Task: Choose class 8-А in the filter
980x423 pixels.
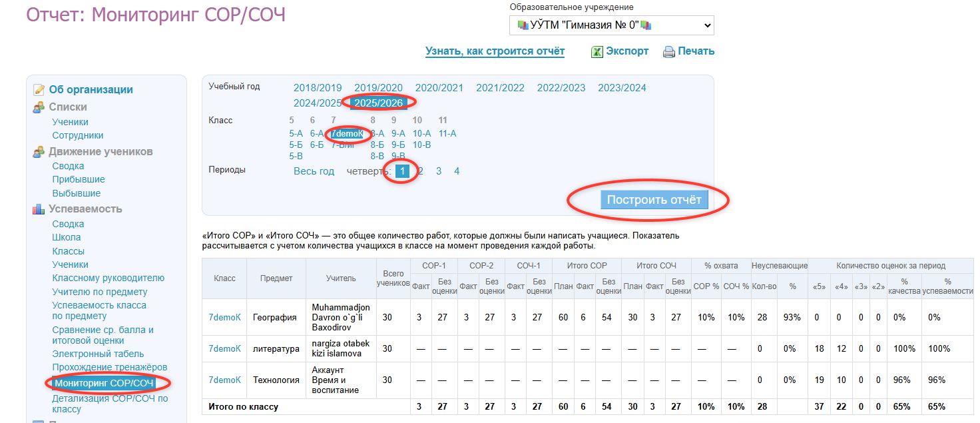Action: (x=377, y=133)
